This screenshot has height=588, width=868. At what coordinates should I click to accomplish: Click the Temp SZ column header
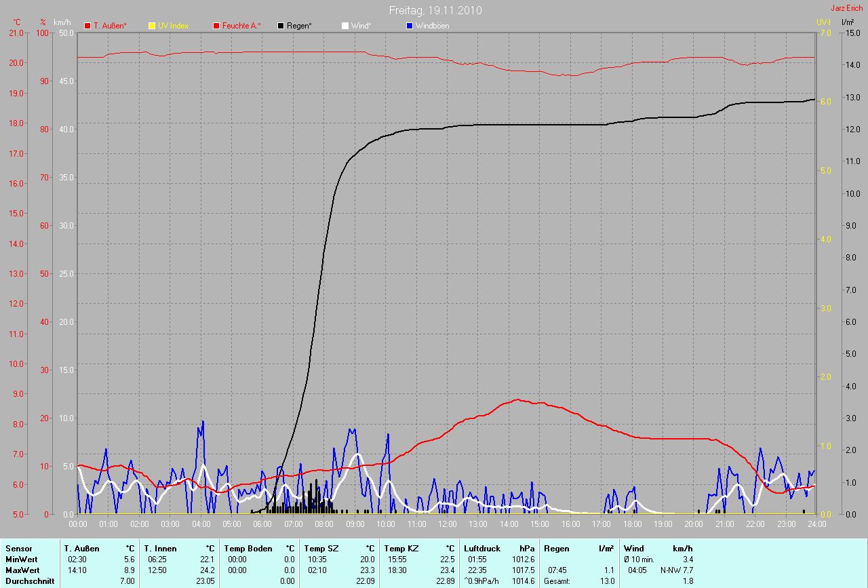click(x=320, y=548)
